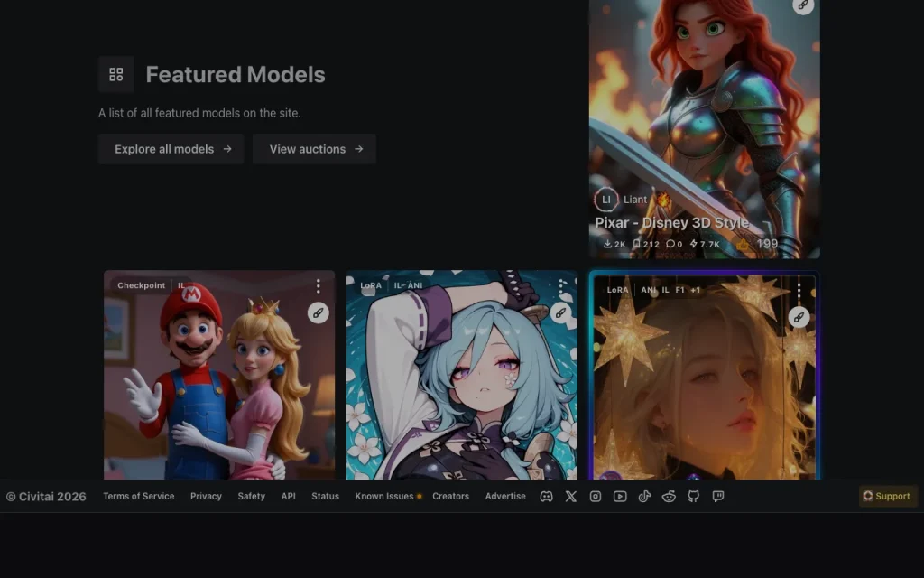Open the Privacy footer link
924x578 pixels.
pos(206,497)
